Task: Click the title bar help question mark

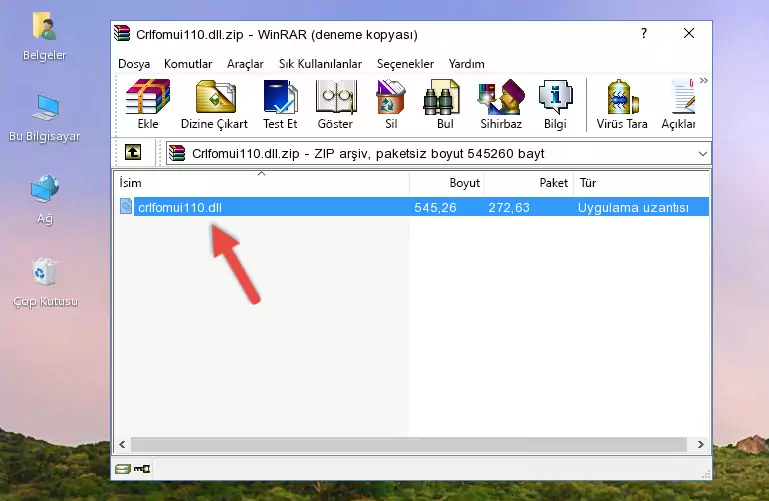Action: [644, 33]
